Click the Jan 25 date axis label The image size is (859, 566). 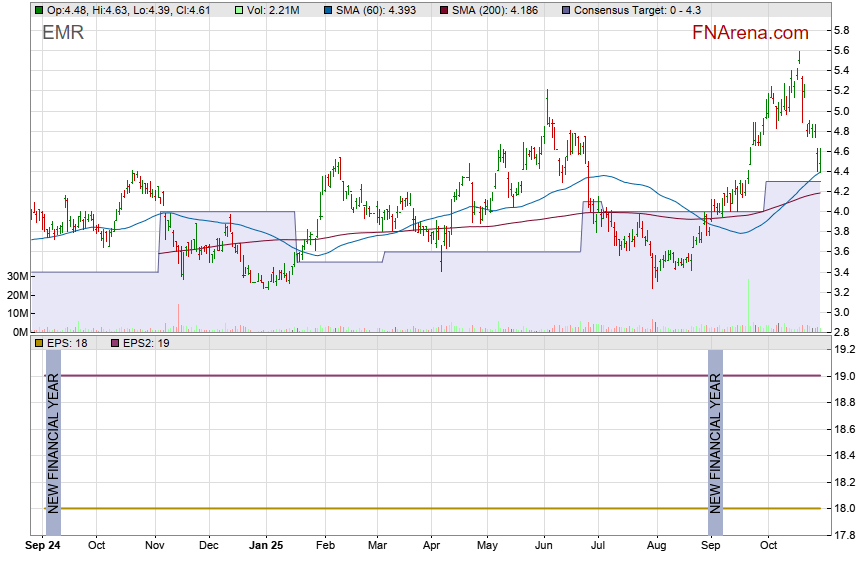[x=266, y=546]
